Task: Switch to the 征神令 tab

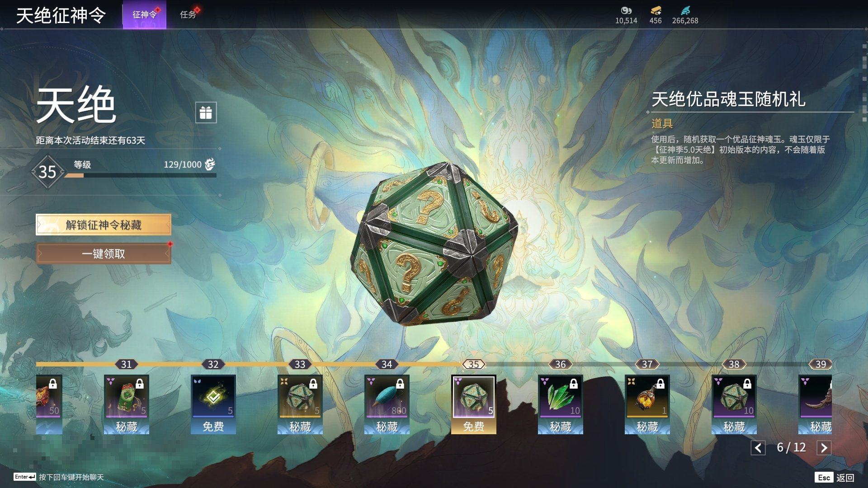Action: tap(144, 14)
